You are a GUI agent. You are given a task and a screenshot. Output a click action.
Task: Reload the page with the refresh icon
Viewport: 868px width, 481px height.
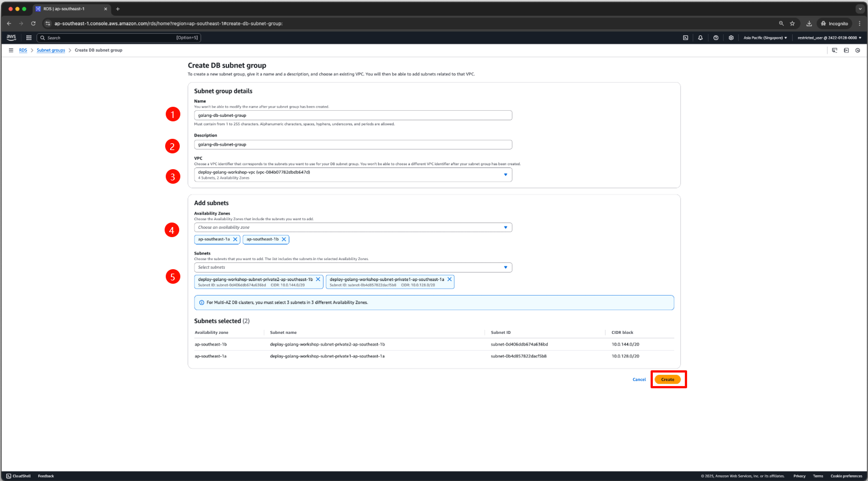click(33, 24)
